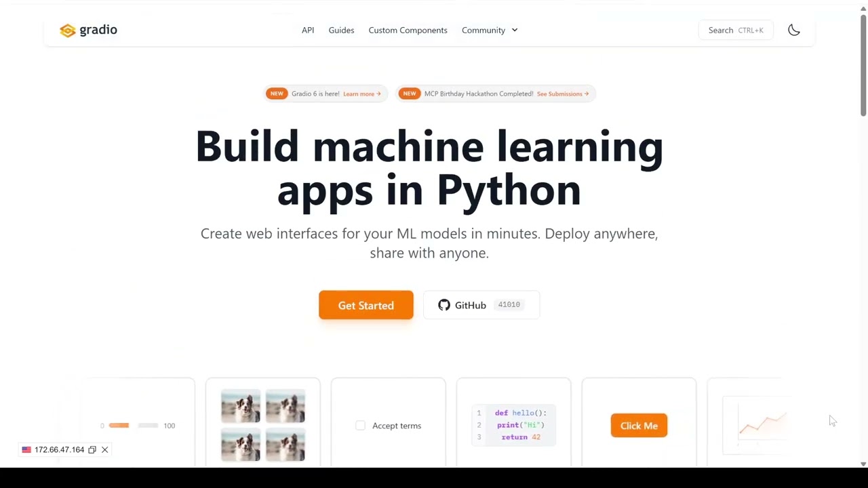Click the US flag icon
Viewport: 868px width, 488px height.
(x=26, y=450)
